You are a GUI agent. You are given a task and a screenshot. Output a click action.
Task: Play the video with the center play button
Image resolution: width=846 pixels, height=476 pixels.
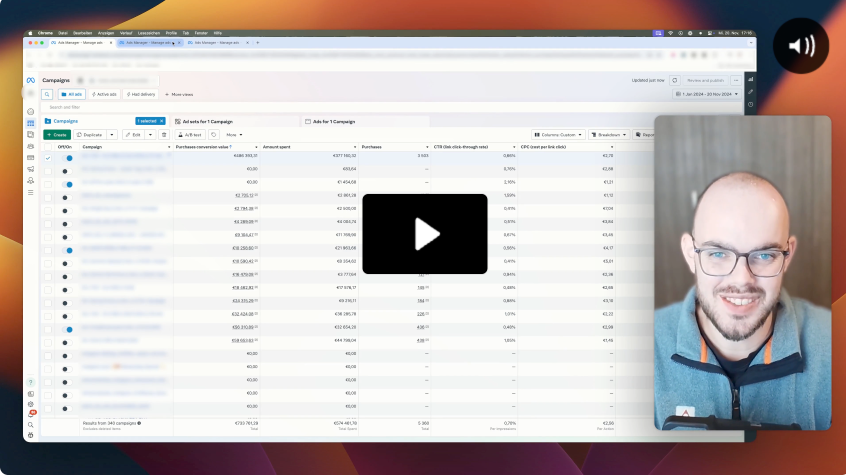pos(425,234)
